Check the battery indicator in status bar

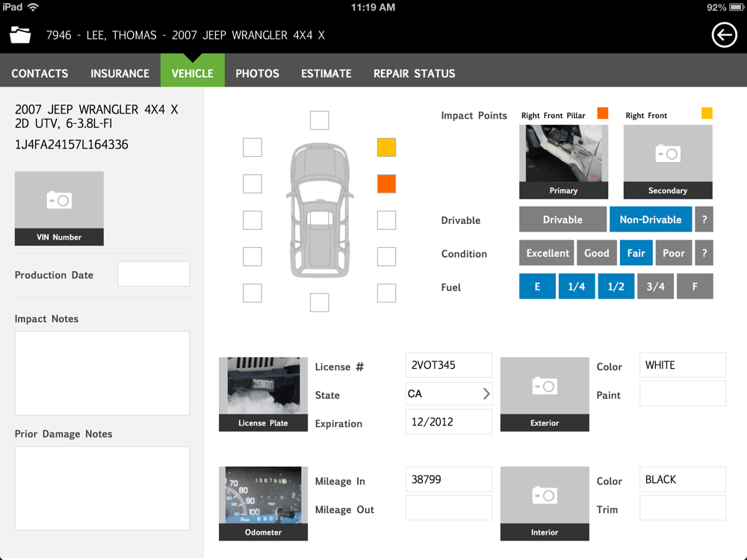[736, 7]
